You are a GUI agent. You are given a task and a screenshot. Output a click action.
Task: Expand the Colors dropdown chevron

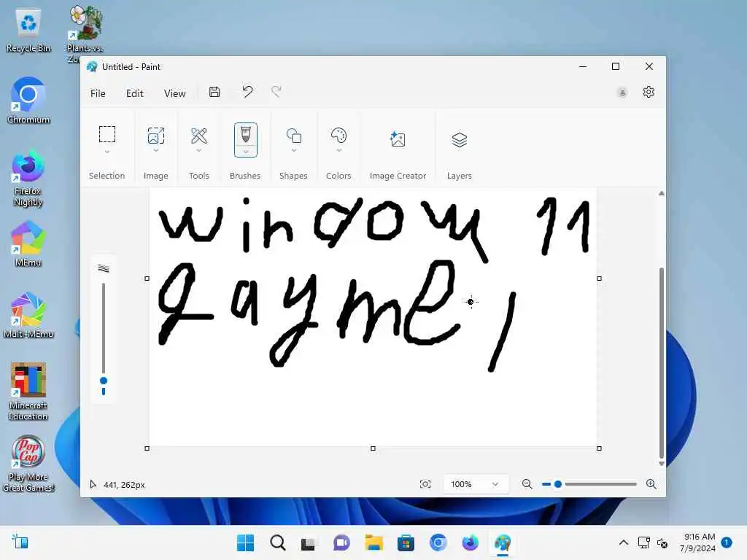pyautogui.click(x=338, y=150)
